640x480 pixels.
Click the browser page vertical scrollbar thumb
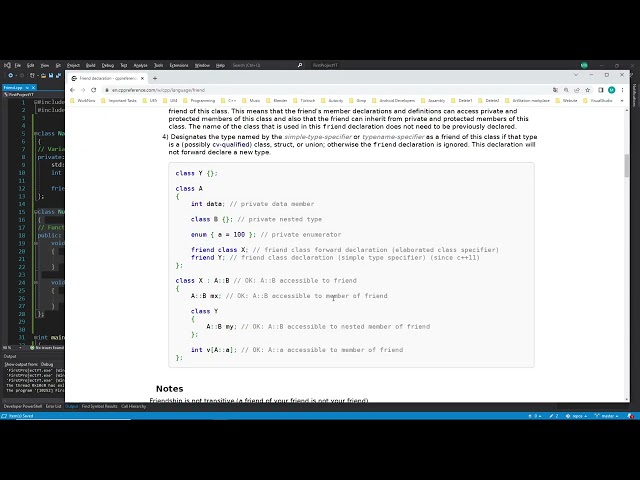627,166
